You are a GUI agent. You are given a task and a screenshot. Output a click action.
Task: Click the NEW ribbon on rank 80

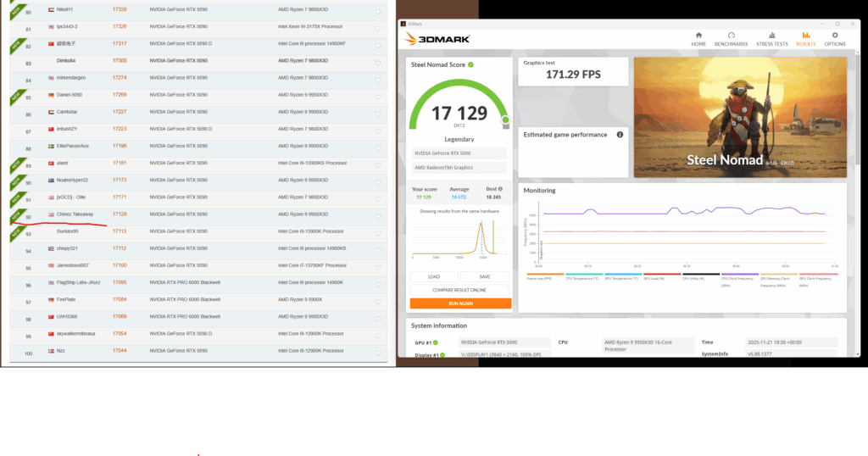tap(16, 11)
